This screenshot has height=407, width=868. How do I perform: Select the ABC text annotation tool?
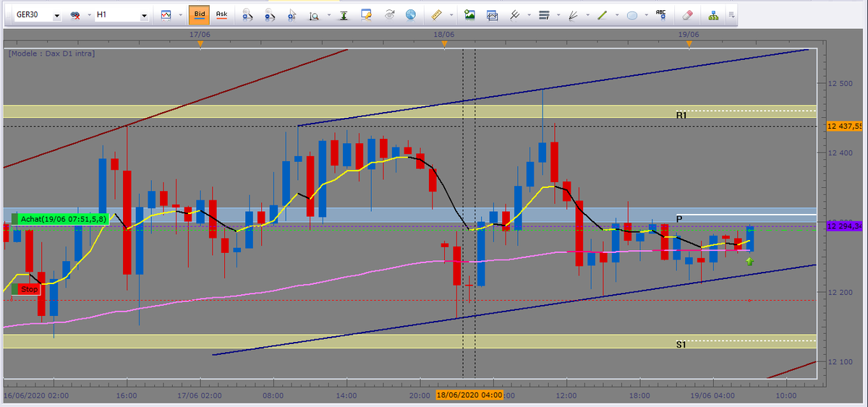coord(660,14)
